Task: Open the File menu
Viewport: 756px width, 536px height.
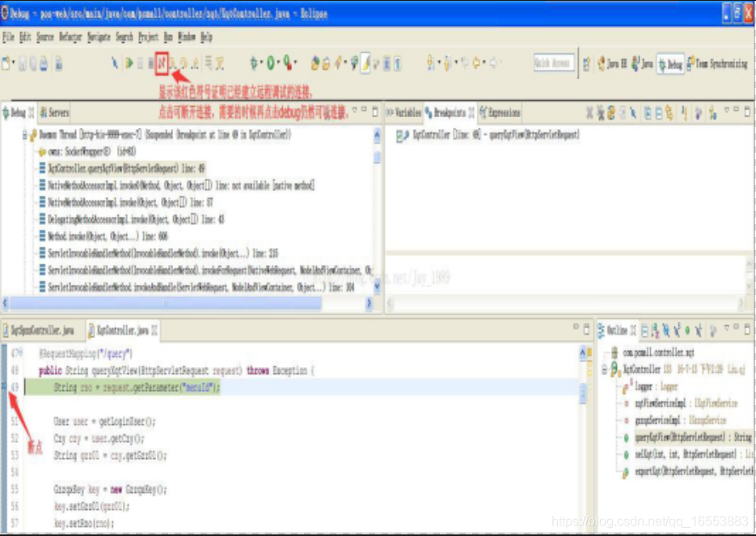Action: pos(8,37)
